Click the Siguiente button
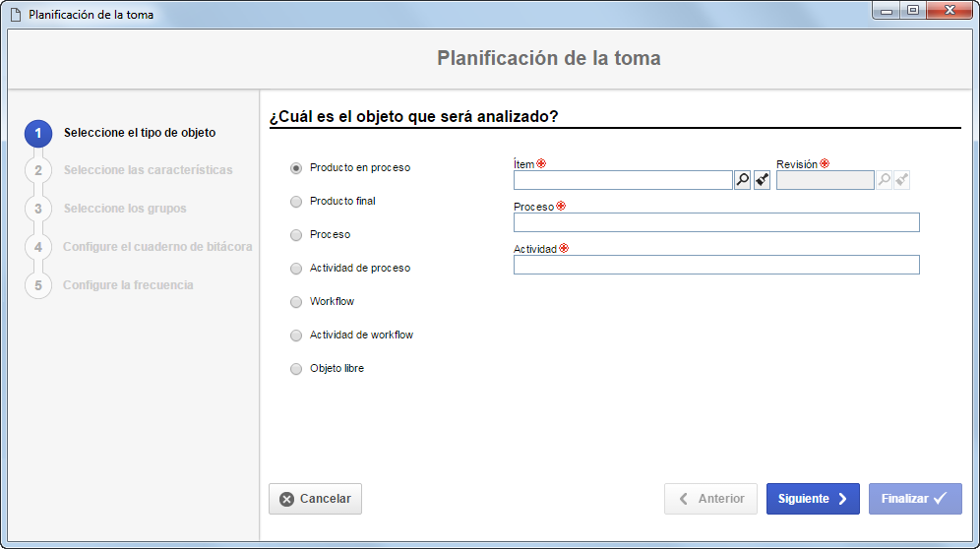 click(813, 499)
